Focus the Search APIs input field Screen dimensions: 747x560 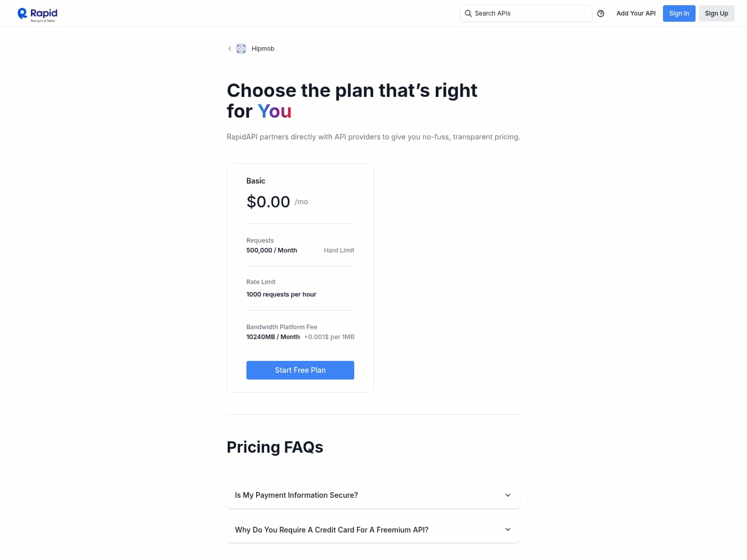pyautogui.click(x=529, y=13)
